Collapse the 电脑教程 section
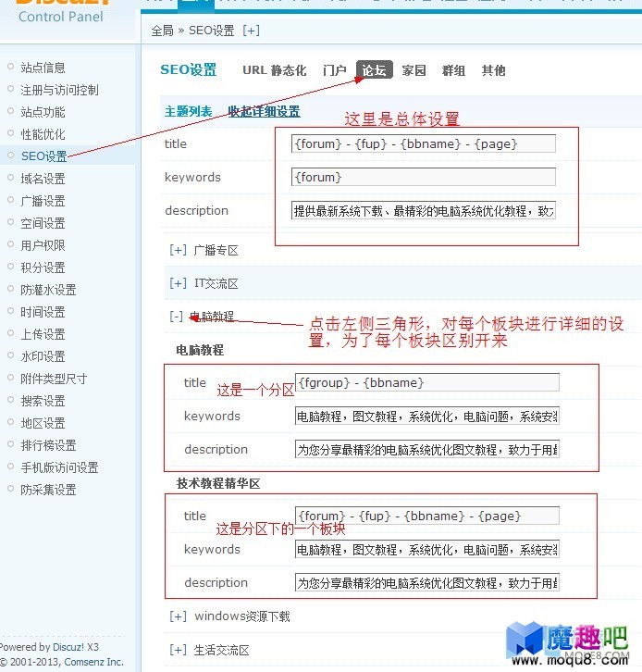Viewport: 642px width, 672px height. pos(177,317)
